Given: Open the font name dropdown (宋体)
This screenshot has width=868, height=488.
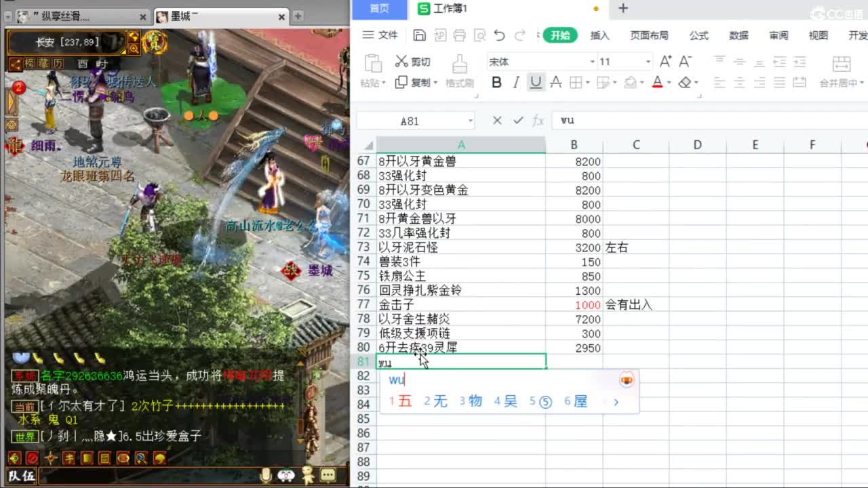Looking at the screenshot, I should click(593, 62).
